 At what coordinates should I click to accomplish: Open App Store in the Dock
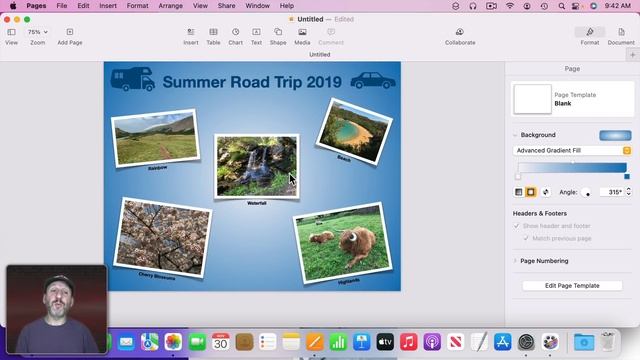click(502, 342)
